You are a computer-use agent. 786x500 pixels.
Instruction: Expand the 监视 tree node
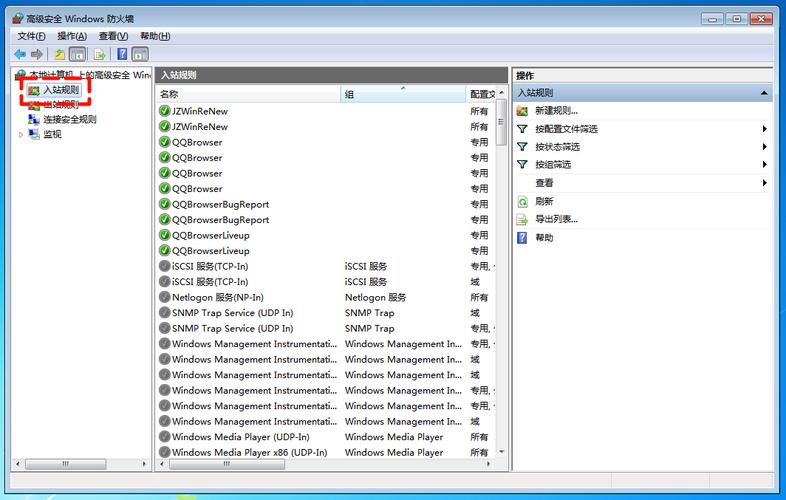click(x=21, y=134)
